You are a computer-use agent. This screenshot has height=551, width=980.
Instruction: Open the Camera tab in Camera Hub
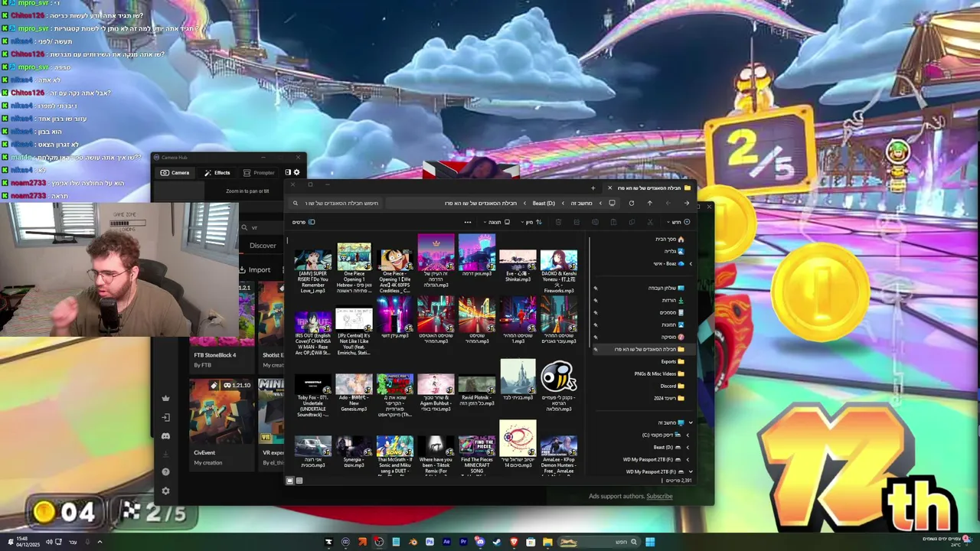(175, 173)
